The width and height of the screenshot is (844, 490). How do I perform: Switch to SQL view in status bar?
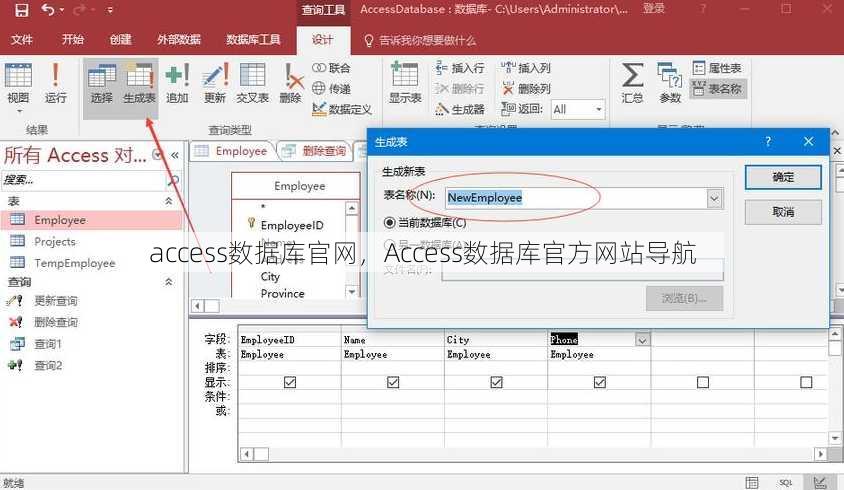(785, 482)
